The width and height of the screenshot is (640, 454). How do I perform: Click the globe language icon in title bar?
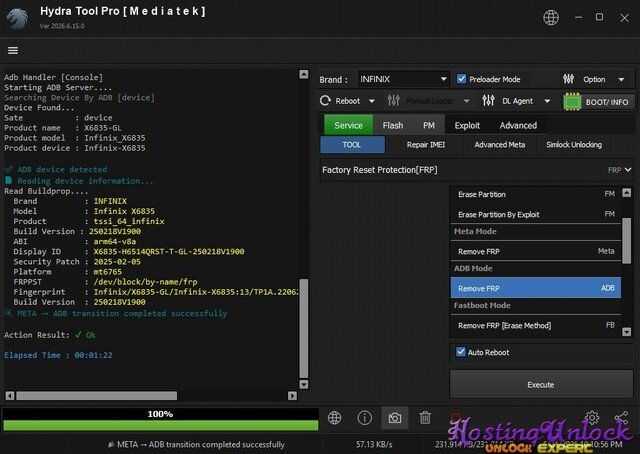tap(551, 18)
